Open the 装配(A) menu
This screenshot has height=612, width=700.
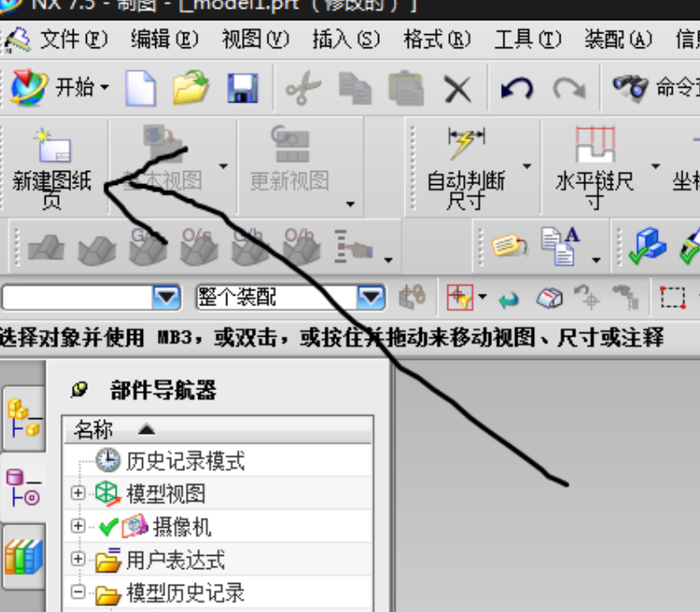pos(618,39)
